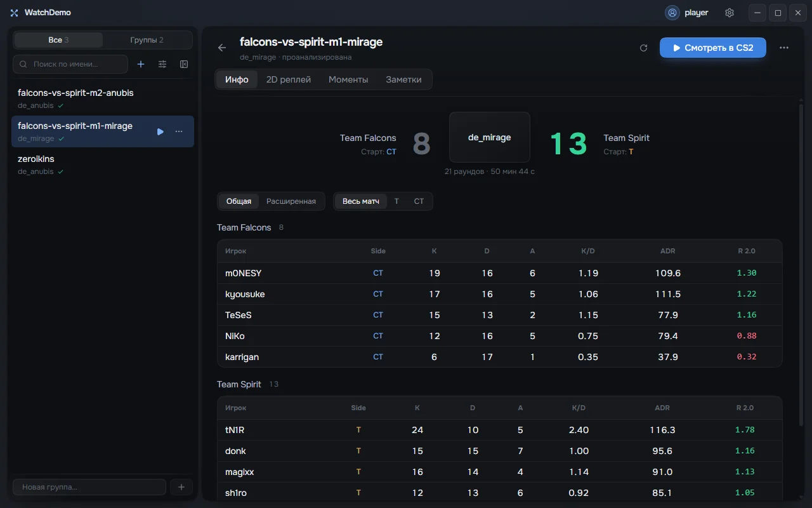Switch the stats view to Расширенная

pyautogui.click(x=291, y=201)
